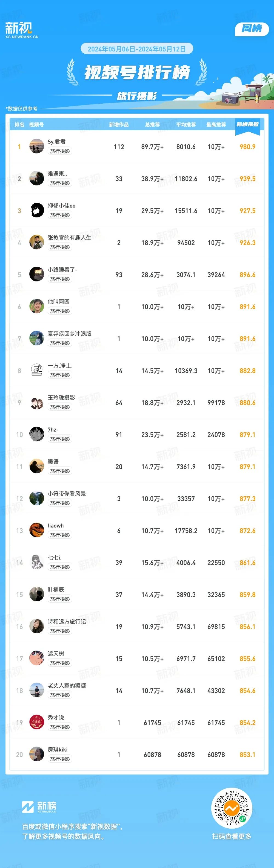Click 张教官的有趣人生 avatar
The height and width of the screenshot is (868, 274).
click(37, 242)
